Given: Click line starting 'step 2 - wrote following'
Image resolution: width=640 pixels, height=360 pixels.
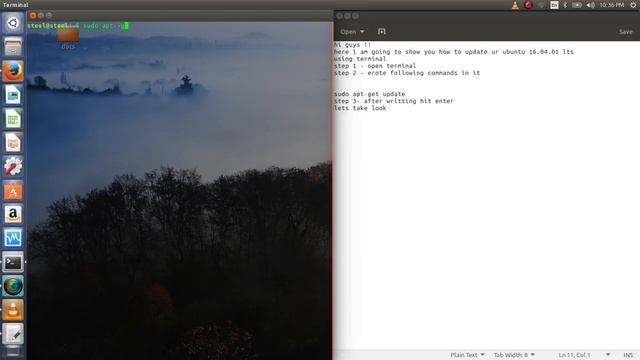Looking at the screenshot, I should click(x=407, y=73).
